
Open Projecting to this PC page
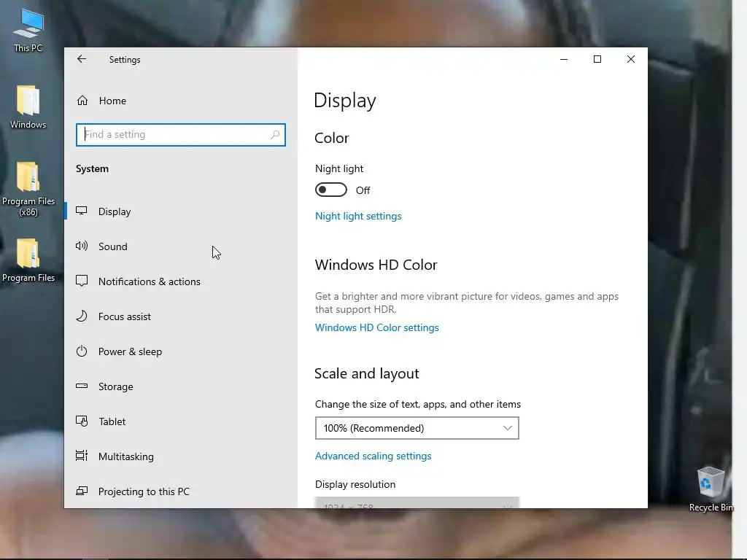click(x=181, y=491)
